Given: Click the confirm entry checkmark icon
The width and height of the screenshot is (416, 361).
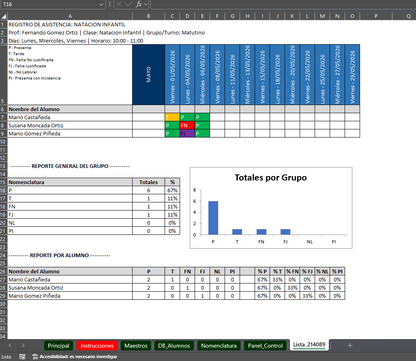Looking at the screenshot, I should (129, 4).
